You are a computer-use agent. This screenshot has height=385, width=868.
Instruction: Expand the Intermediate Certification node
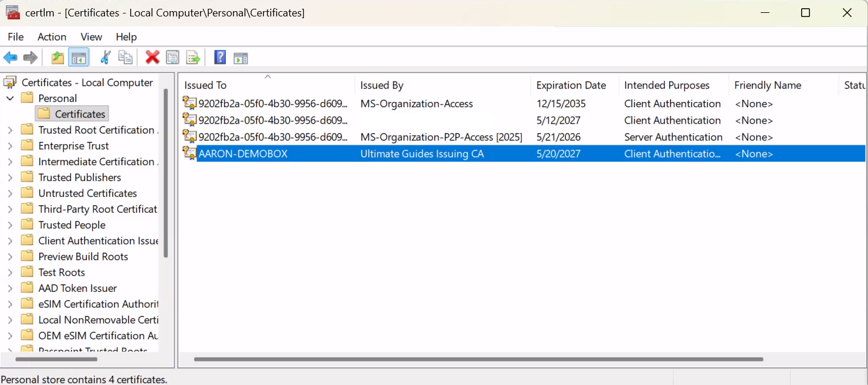10,162
